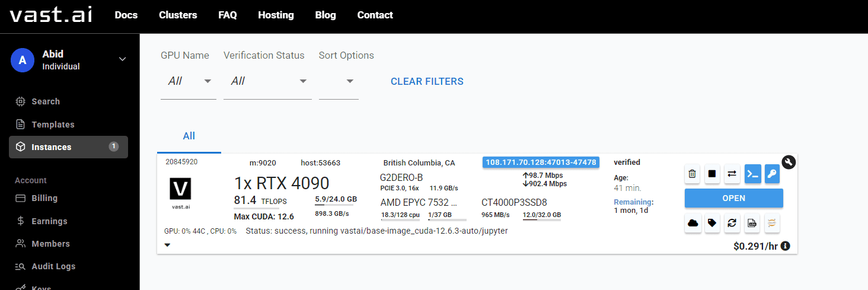Viewport: 868px width, 290px height.
Task: Click the host:53663 label
Action: 321,162
